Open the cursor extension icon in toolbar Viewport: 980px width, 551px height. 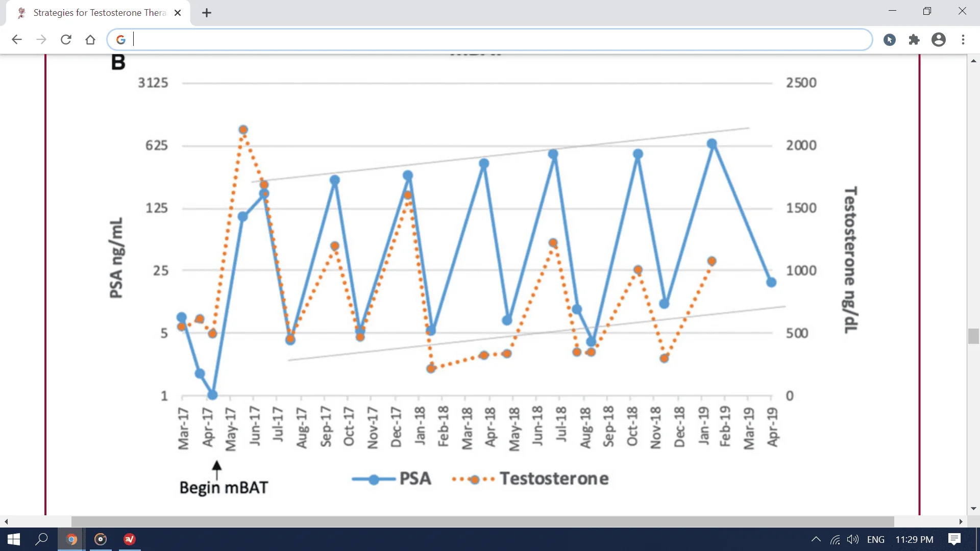click(890, 40)
